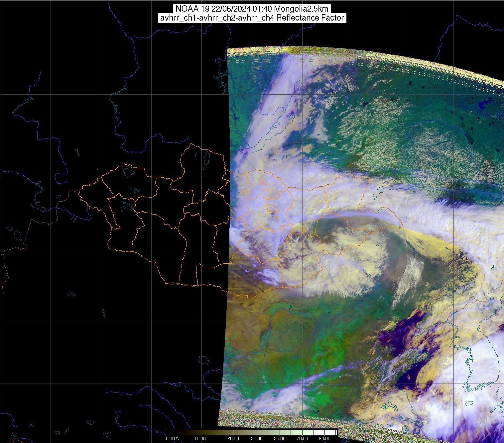This screenshot has width=504, height=443.
Task: Click the title text "NOAA 19 22/06/2024 01:40 Mongolia2.5km"
Action: pos(252,9)
